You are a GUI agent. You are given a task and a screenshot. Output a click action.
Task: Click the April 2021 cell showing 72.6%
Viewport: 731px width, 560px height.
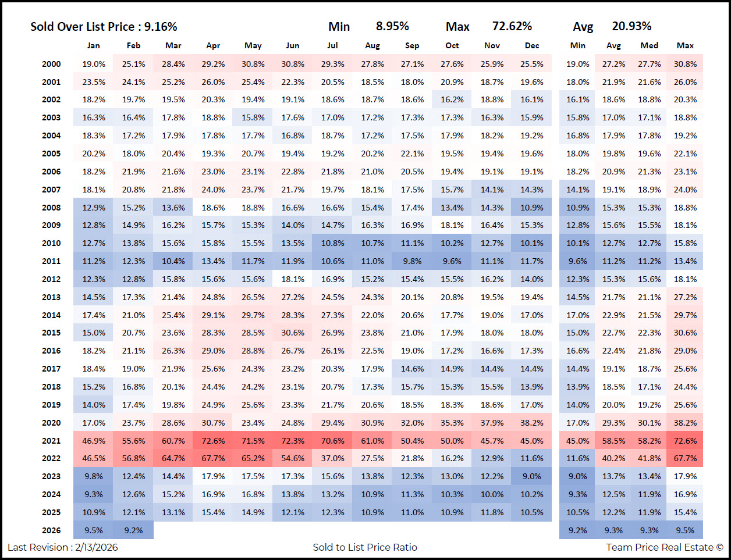(x=213, y=441)
